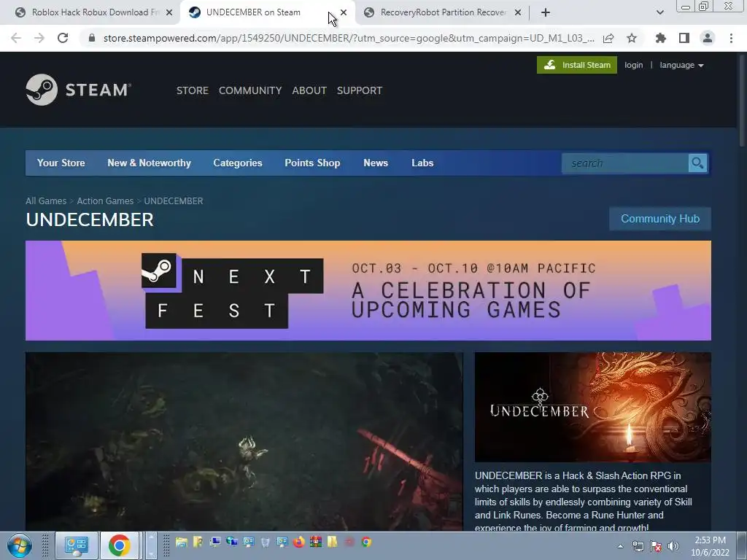This screenshot has height=560, width=747.
Task: Open the Action Center flag tray icon
Action: click(656, 546)
